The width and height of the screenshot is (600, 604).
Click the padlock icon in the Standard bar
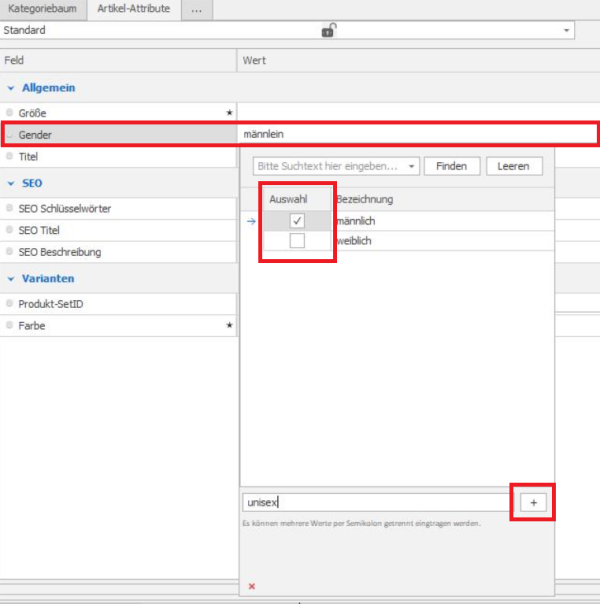(328, 31)
